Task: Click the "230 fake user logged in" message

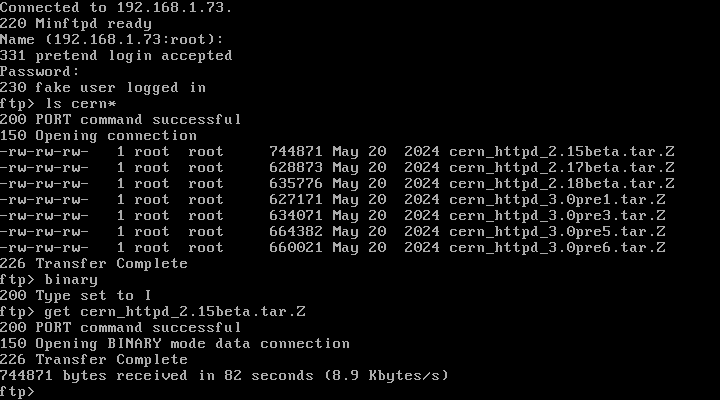Action: pyautogui.click(x=103, y=87)
